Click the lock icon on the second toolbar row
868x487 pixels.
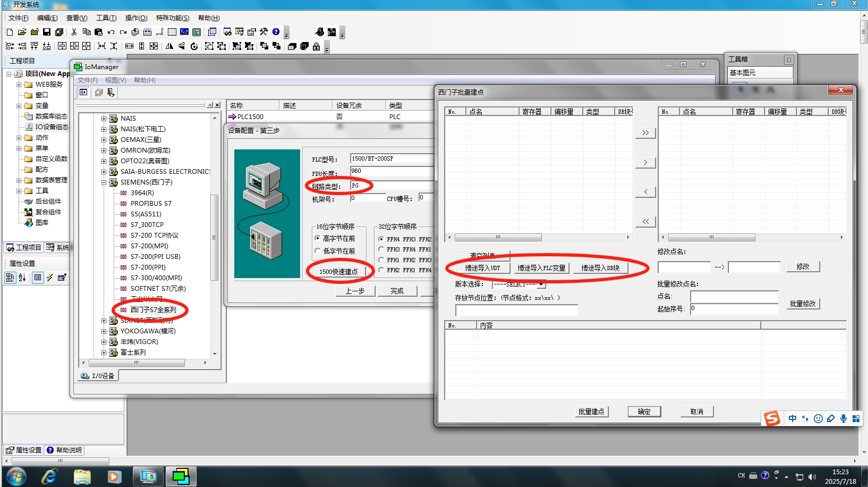(x=317, y=47)
